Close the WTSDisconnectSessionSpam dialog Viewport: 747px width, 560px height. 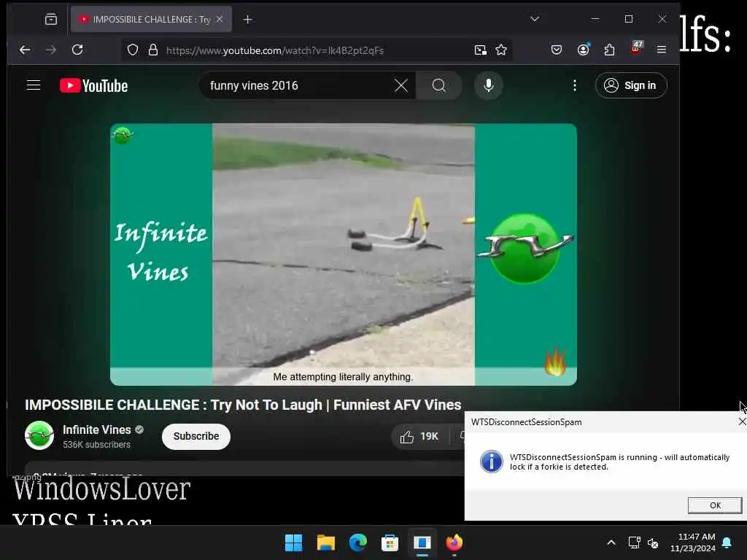pos(741,421)
